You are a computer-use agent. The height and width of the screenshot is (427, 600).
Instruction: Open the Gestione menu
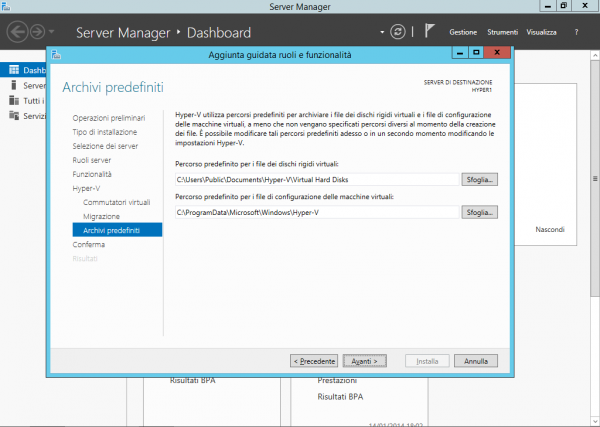coord(463,32)
